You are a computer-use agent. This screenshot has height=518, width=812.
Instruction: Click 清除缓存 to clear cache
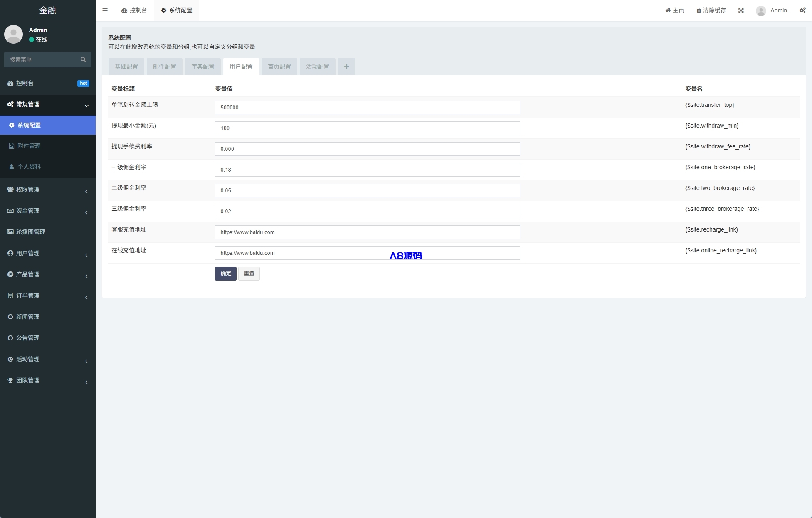pyautogui.click(x=711, y=10)
